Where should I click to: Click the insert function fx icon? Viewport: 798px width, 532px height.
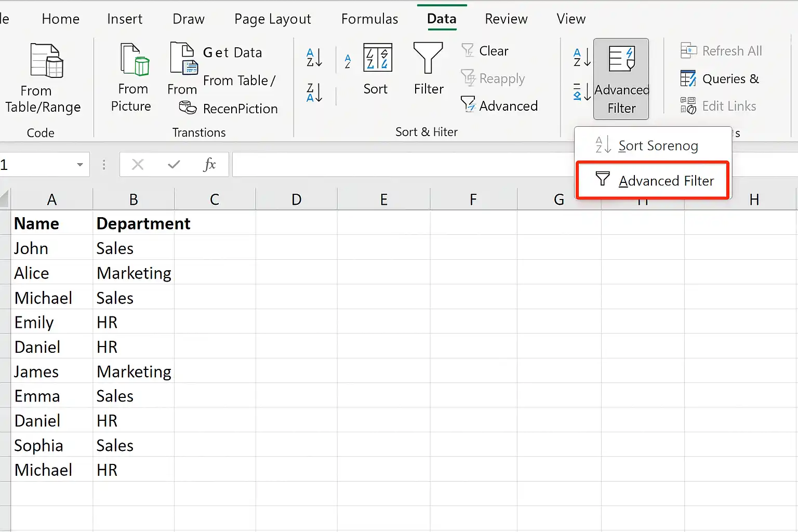coord(209,165)
